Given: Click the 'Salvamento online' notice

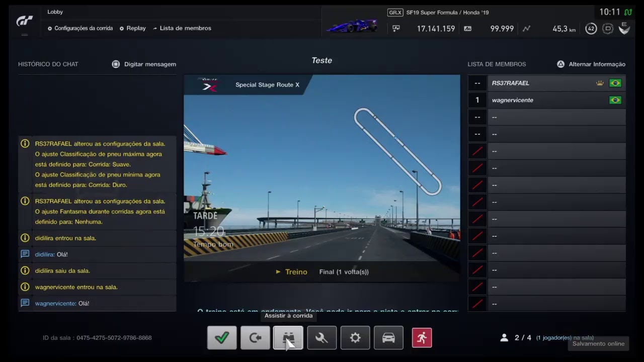Looking at the screenshot, I should 598,344.
